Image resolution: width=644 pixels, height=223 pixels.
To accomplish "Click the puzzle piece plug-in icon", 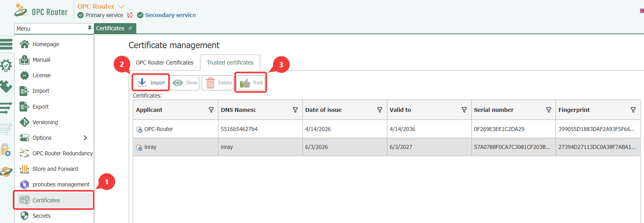I will [x=6, y=86].
